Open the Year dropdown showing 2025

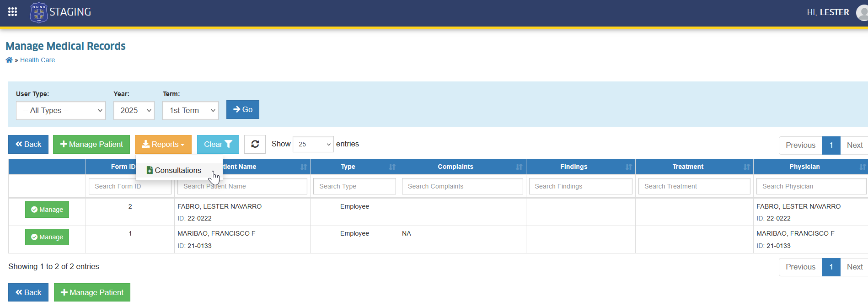134,110
